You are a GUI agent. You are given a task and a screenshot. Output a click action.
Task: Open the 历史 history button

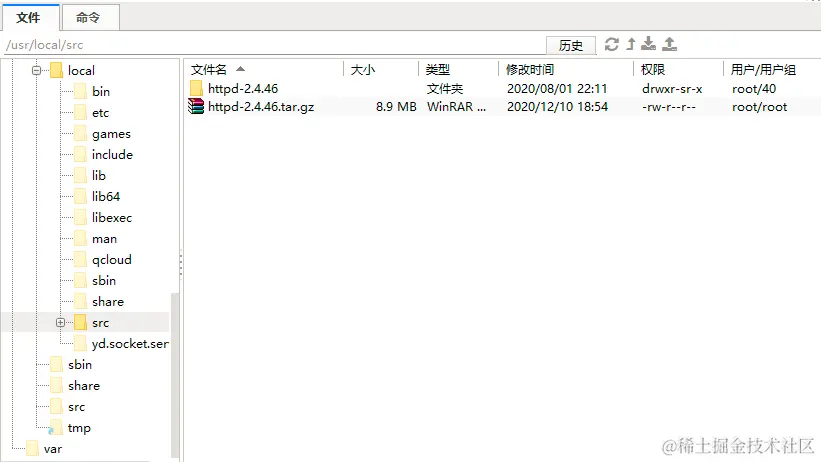click(x=571, y=46)
